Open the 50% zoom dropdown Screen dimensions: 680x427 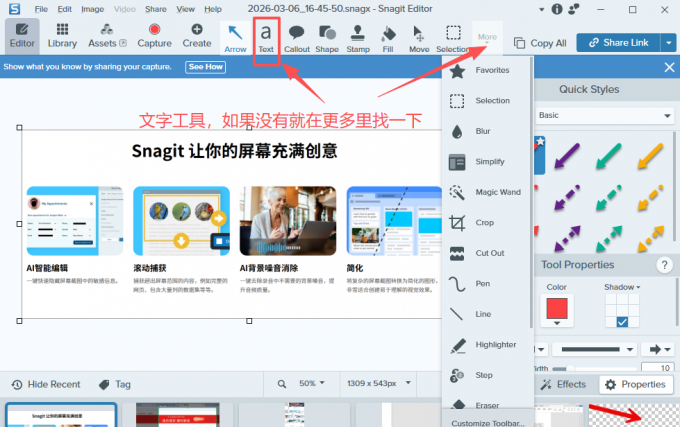(x=311, y=384)
